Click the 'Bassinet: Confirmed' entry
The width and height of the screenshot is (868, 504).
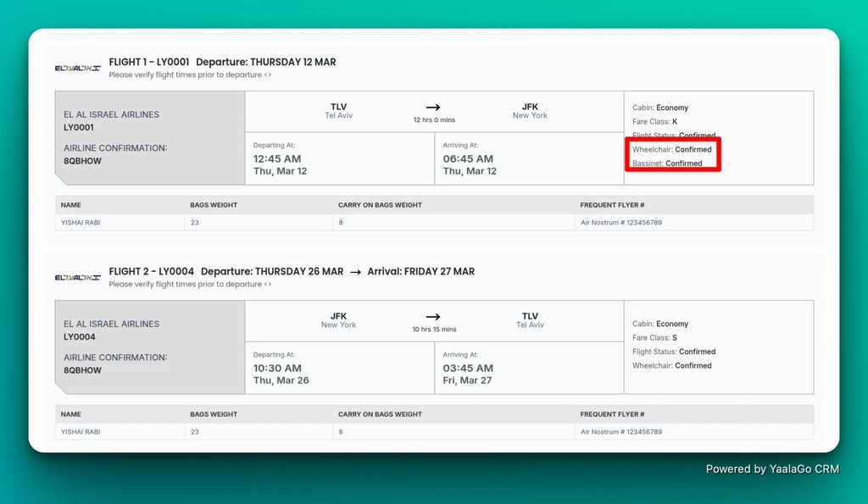click(x=667, y=163)
